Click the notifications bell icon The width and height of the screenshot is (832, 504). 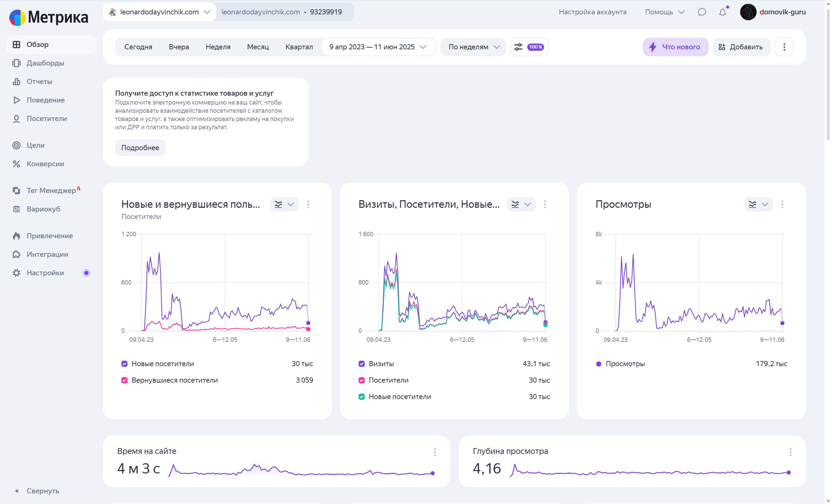(x=722, y=12)
